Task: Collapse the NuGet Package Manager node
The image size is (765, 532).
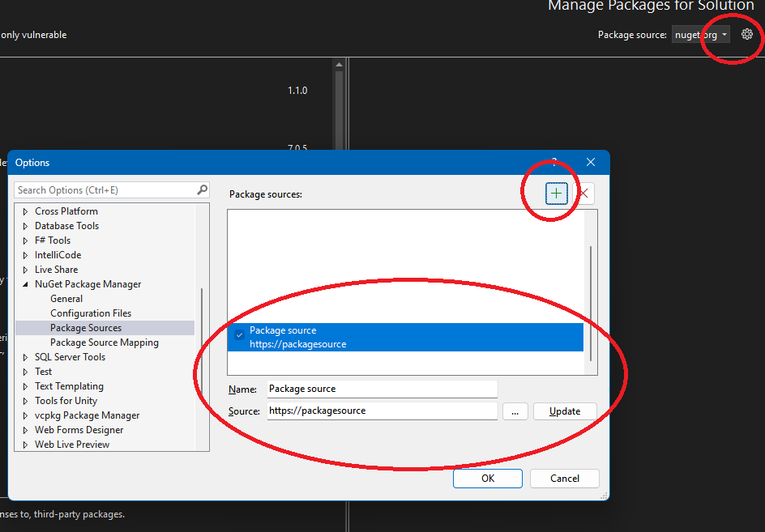Action: [25, 284]
